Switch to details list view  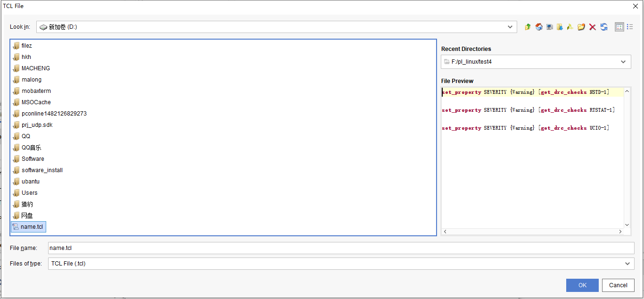[x=630, y=27]
